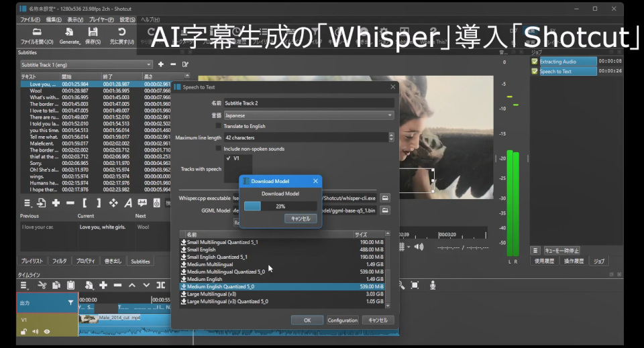Screen dimensions: 644x348
Task: Click キャンセル in Speech to Text dialog footer
Action: 378,320
